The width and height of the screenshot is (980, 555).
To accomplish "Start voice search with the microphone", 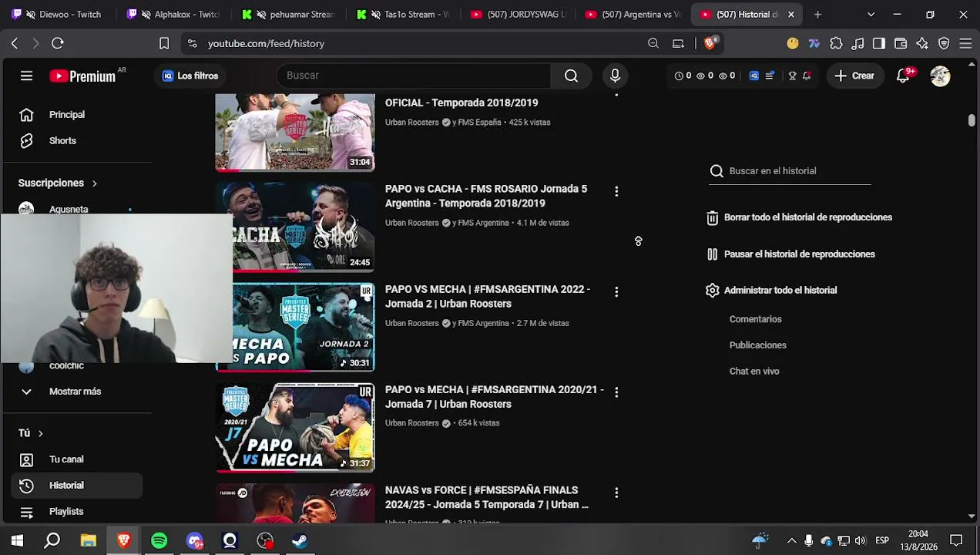I will click(x=615, y=76).
